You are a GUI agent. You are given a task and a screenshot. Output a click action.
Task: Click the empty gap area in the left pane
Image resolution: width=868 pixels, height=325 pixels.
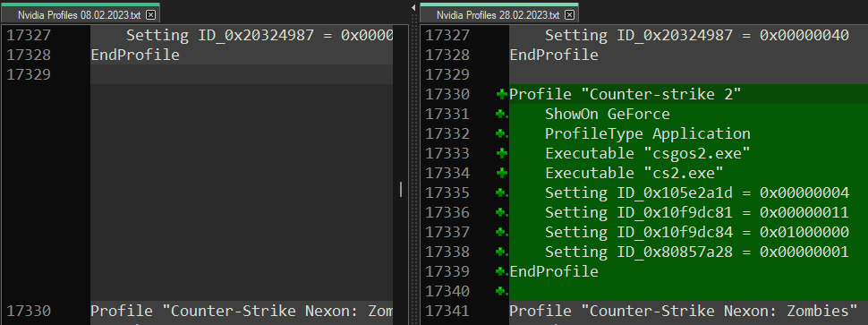tap(242, 192)
